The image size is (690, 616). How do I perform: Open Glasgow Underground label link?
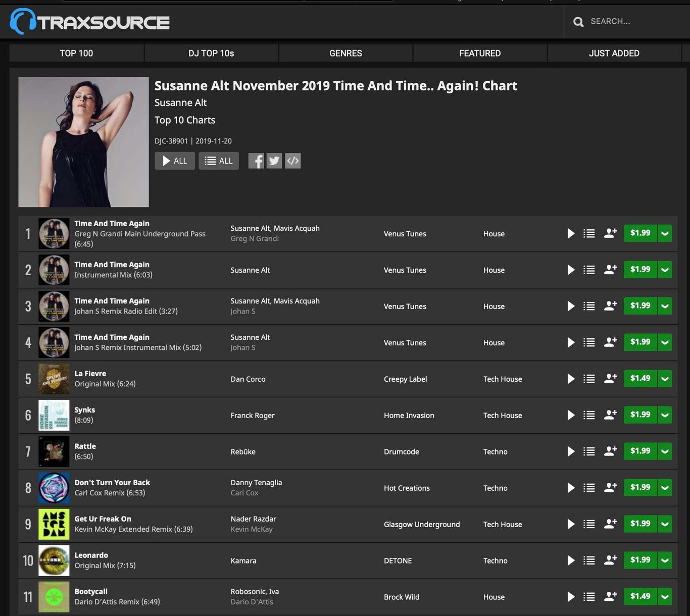(422, 525)
